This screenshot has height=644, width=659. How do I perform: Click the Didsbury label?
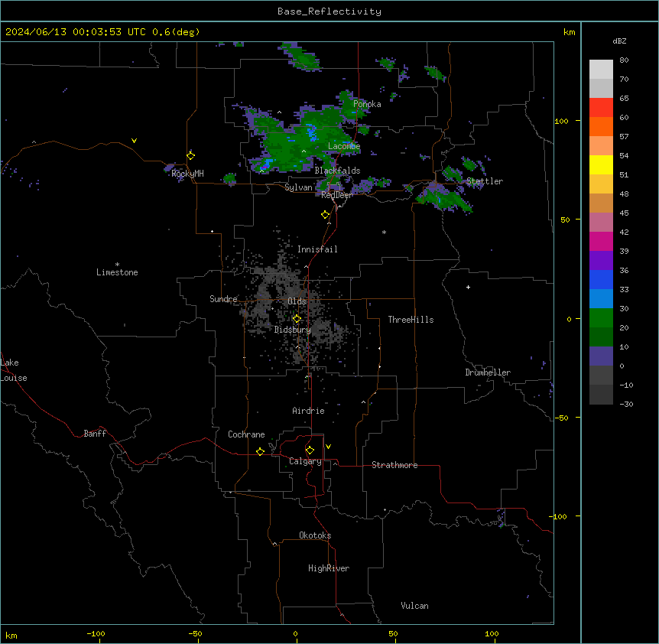293,330
